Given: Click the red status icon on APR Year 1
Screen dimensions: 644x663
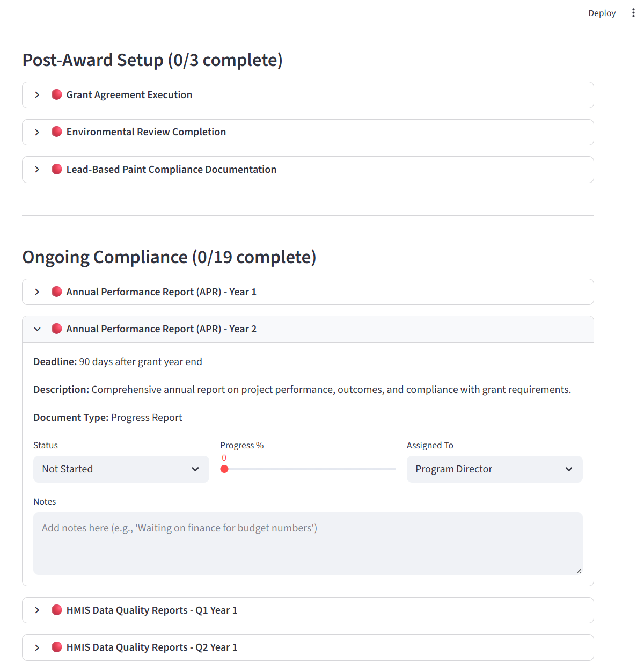Looking at the screenshot, I should coord(56,292).
